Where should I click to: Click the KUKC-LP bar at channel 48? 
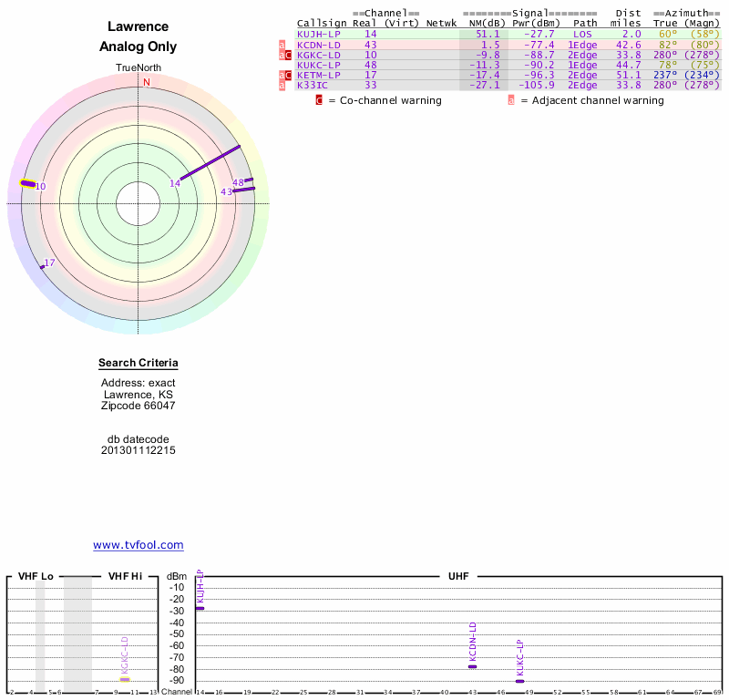pos(519,681)
